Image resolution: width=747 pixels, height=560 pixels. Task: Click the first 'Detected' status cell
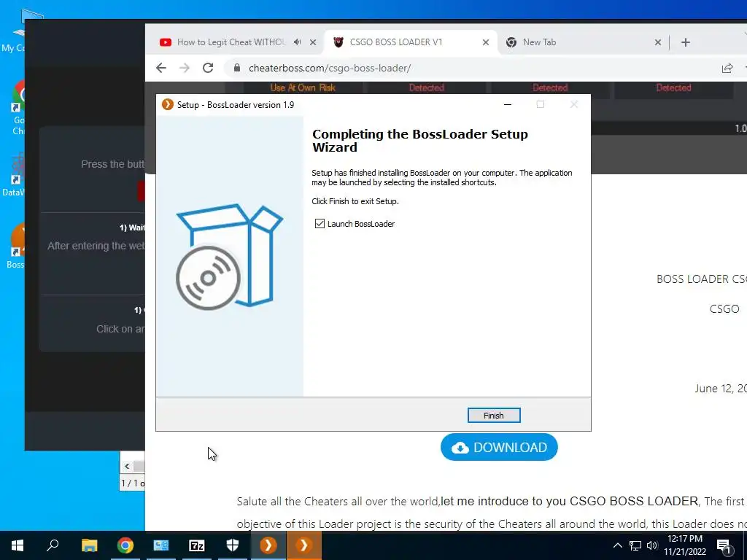point(426,87)
